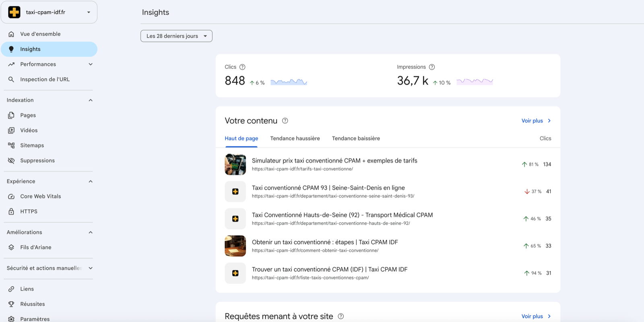Click the Core Web Vitals gauge icon
Screen dimensions: 644x322
click(11, 196)
